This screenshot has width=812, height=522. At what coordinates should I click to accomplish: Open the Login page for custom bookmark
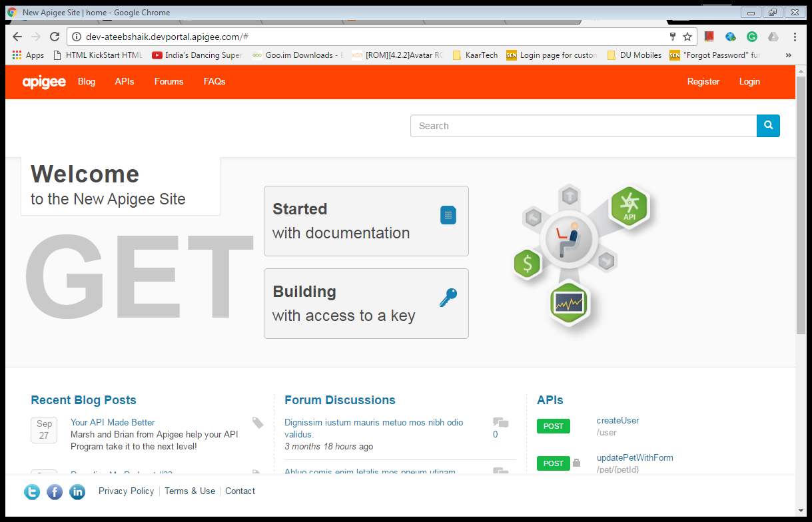(x=552, y=55)
